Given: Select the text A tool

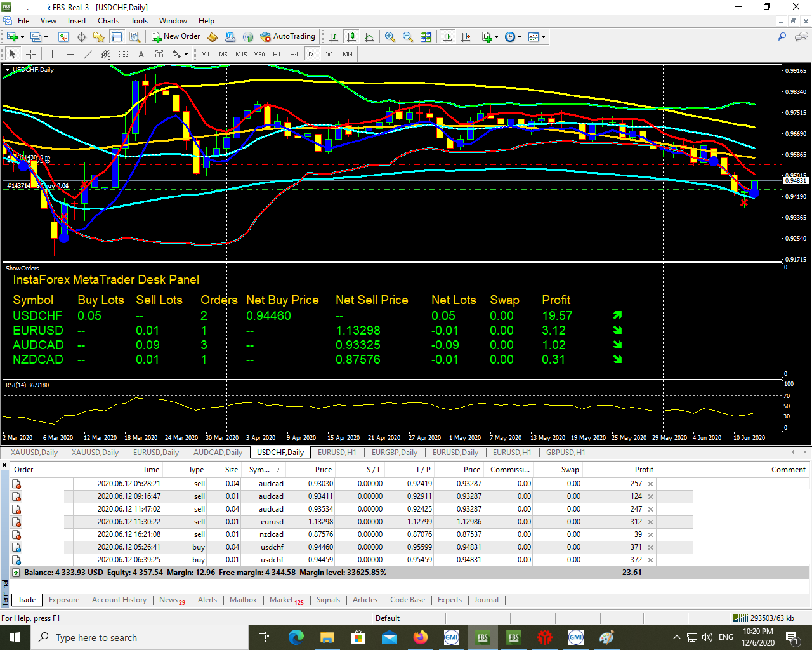Looking at the screenshot, I should tap(141, 54).
